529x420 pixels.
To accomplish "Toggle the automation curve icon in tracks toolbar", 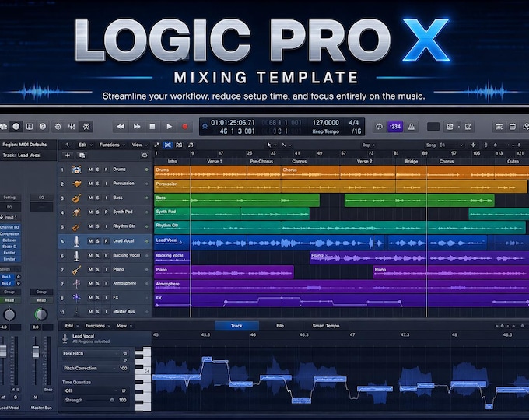I will 157,145.
